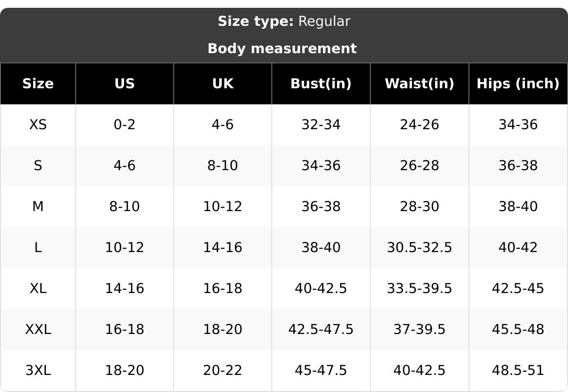Select the US column header
The image size is (568, 392).
tap(124, 83)
